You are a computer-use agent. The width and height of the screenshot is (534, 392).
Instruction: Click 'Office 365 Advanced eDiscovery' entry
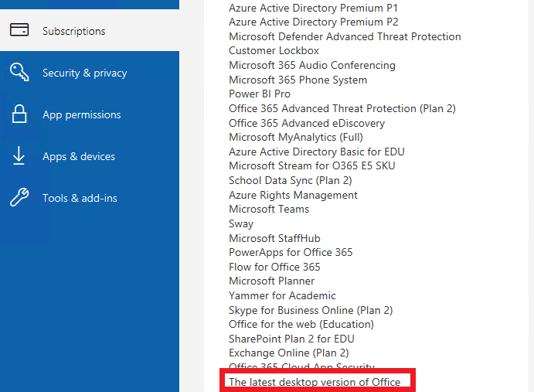[x=307, y=123]
